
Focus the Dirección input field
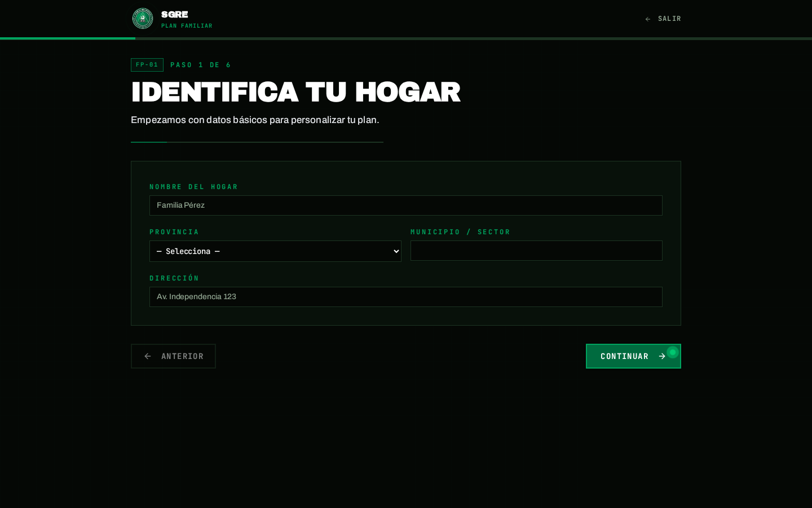[406, 297]
